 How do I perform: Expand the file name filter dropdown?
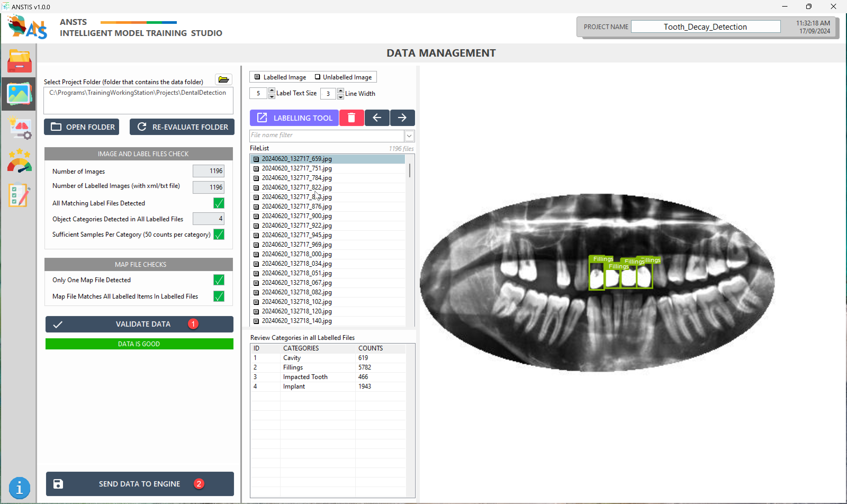point(409,136)
